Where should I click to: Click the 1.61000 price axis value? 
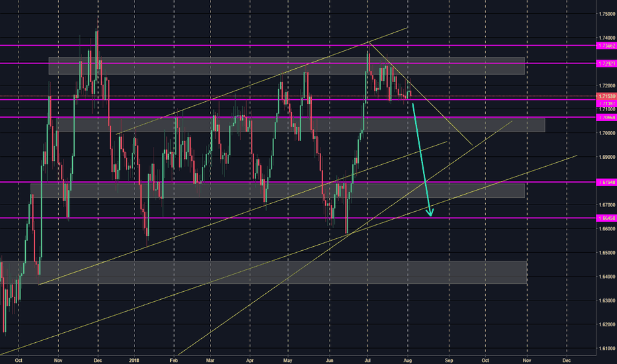coord(607,348)
